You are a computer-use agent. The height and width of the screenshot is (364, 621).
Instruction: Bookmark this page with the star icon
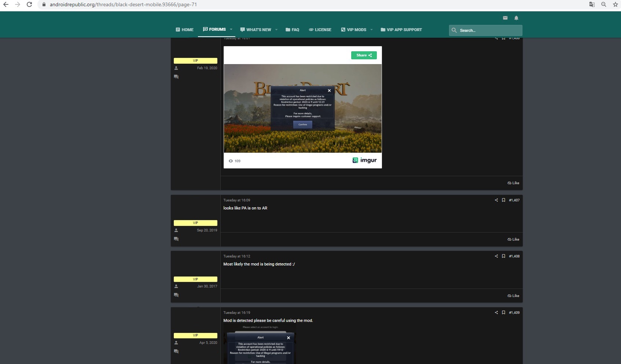pyautogui.click(x=615, y=4)
